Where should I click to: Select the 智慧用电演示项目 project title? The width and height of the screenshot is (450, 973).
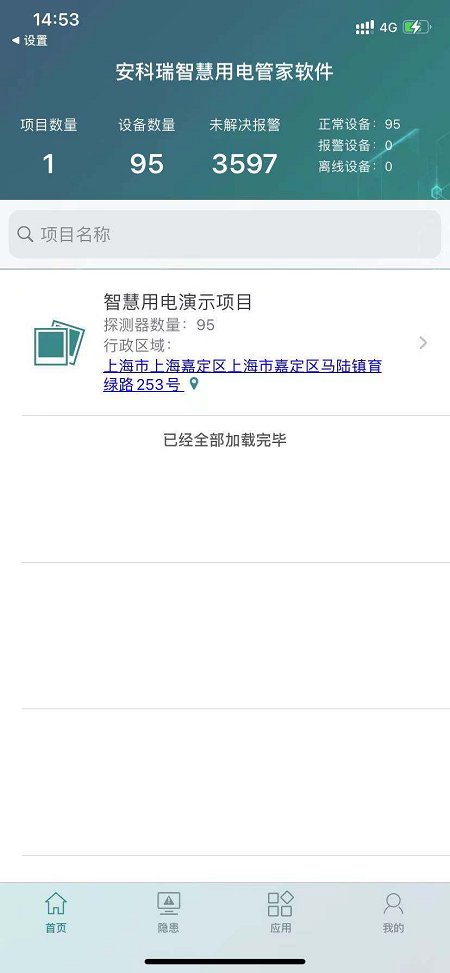coord(178,302)
